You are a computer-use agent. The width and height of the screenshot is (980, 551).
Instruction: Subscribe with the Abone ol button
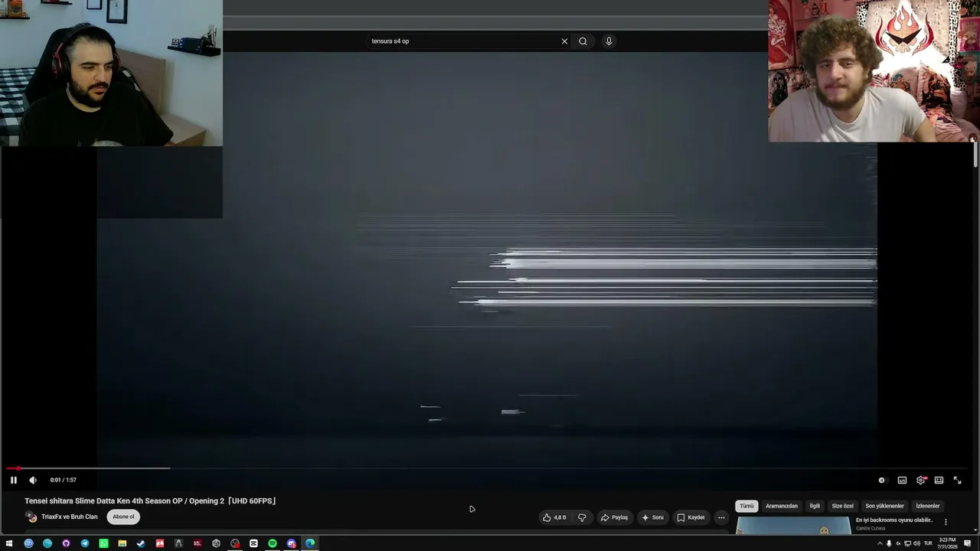coord(123,517)
